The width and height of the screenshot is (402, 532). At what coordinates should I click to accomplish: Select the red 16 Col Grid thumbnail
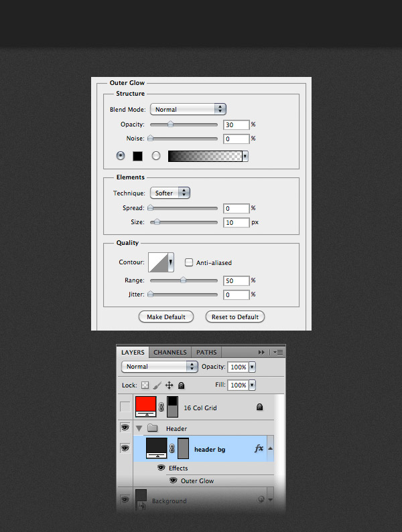coord(146,406)
